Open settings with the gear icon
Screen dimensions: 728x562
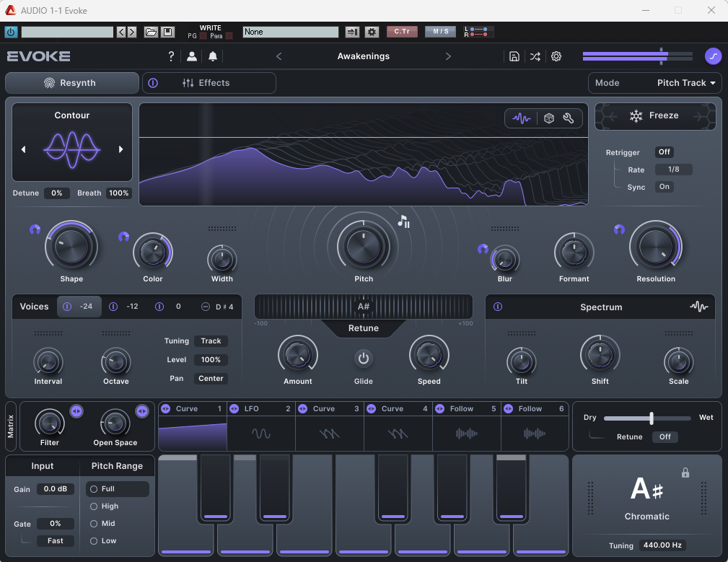pyautogui.click(x=556, y=56)
